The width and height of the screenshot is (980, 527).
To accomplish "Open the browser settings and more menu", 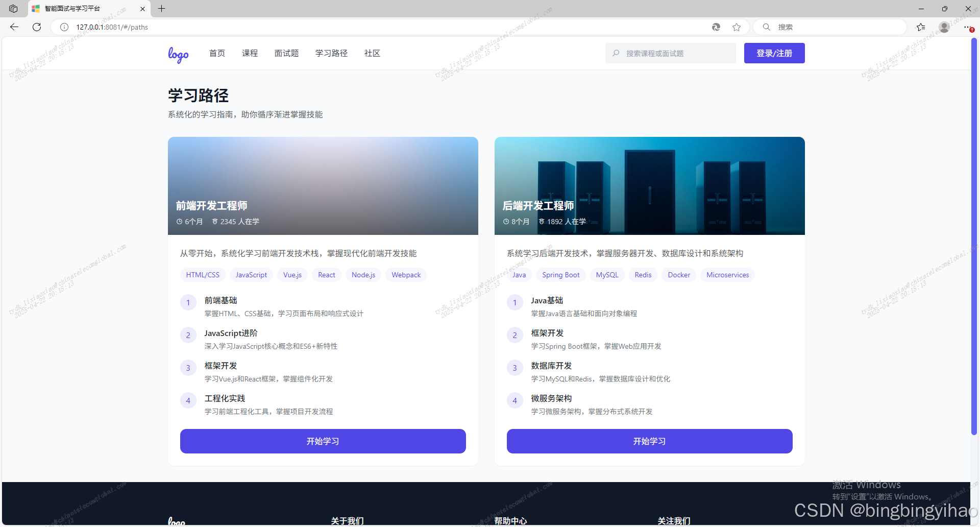I will (x=967, y=27).
